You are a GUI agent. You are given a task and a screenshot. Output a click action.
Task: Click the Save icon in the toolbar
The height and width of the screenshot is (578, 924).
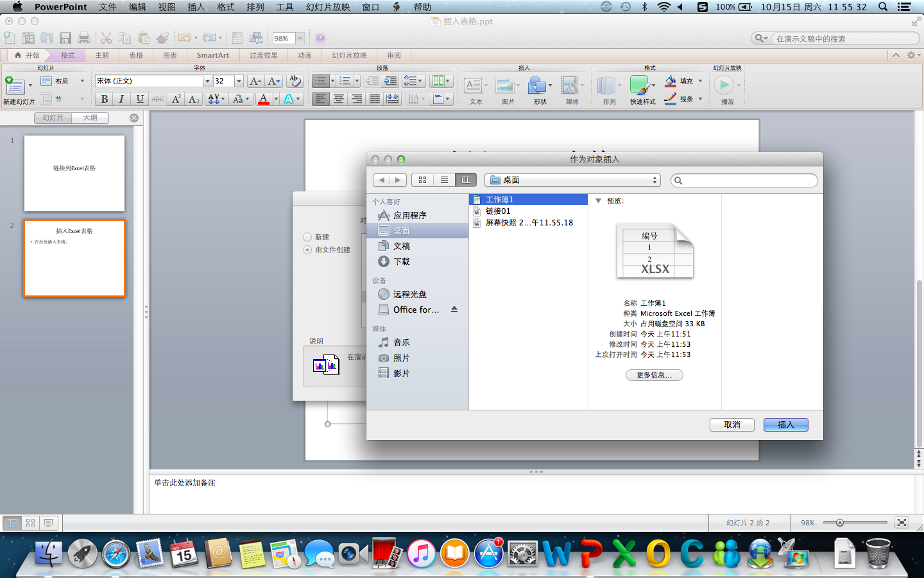[65, 38]
